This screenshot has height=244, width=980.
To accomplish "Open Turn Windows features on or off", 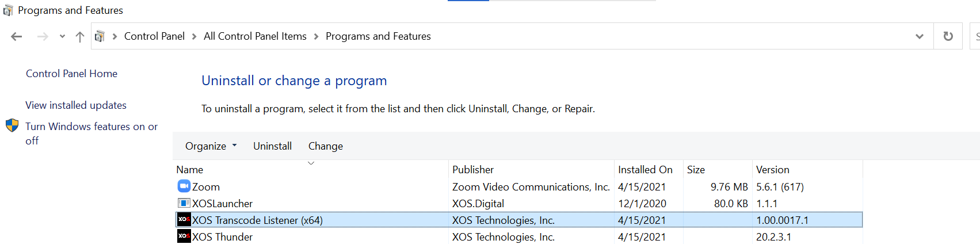I will pos(91,134).
